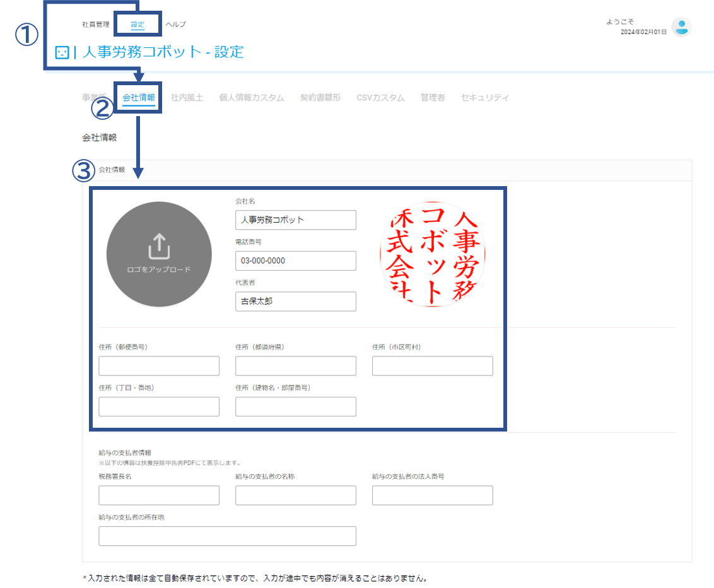Switch to the CSVカスタム tab
The width and height of the screenshot is (714, 588).
[x=381, y=97]
